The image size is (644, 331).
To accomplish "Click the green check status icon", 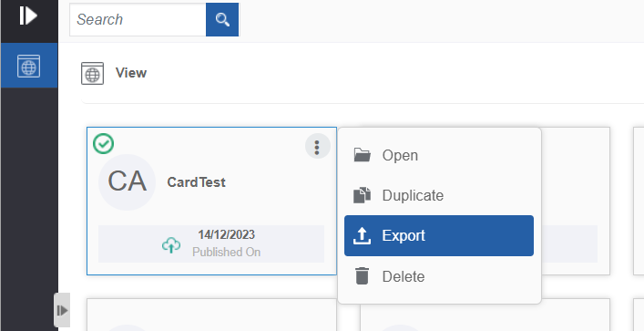I will click(104, 143).
